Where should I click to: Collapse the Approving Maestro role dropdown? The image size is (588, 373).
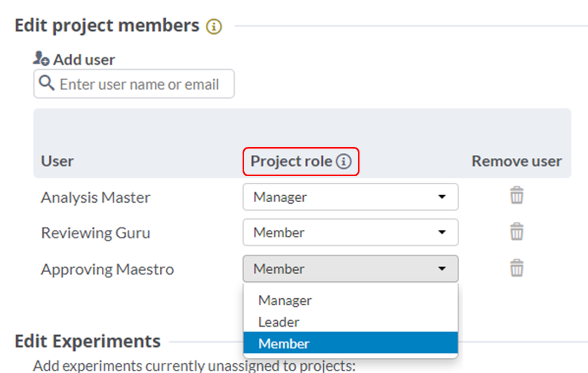click(350, 269)
